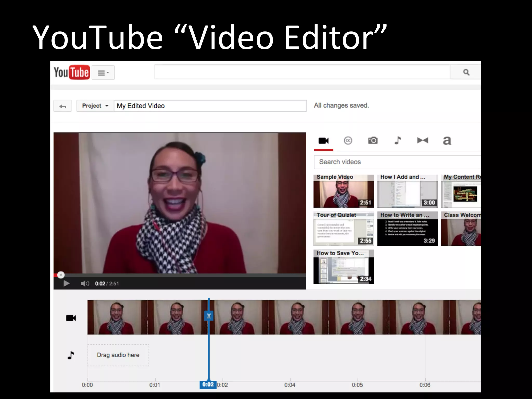This screenshot has height=399, width=532.
Task: Click the preview progress bar scrubber knob
Action: pyautogui.click(x=61, y=275)
